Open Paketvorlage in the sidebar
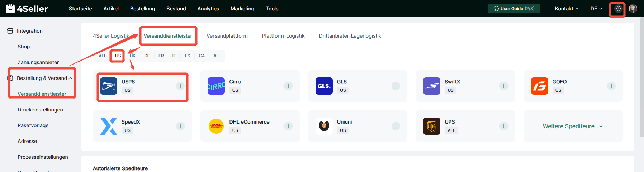The image size is (644, 172). (x=33, y=125)
